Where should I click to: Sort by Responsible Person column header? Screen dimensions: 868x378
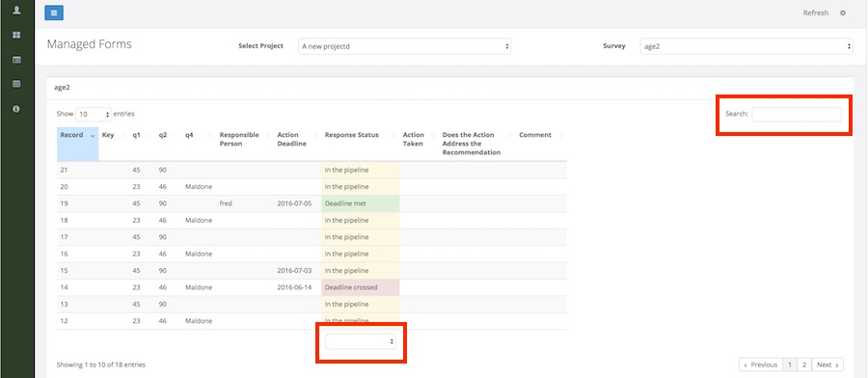tap(245, 144)
